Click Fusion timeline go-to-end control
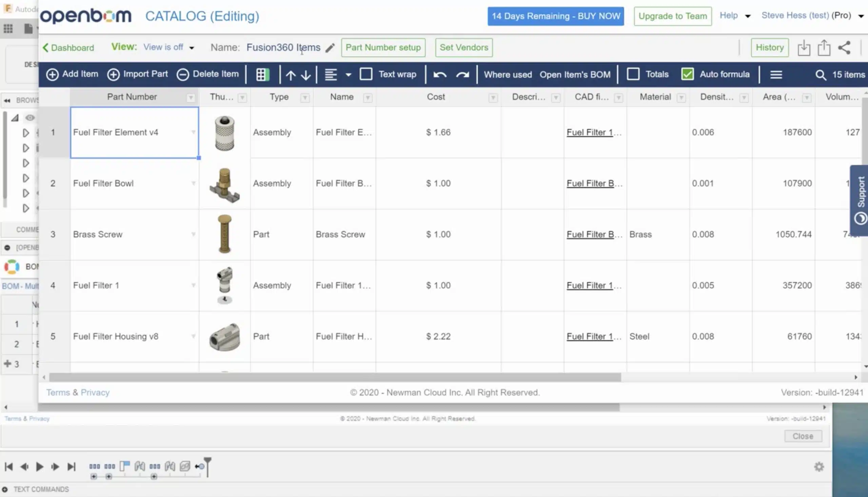Screen dimensions: 868x497 [x=71, y=466]
